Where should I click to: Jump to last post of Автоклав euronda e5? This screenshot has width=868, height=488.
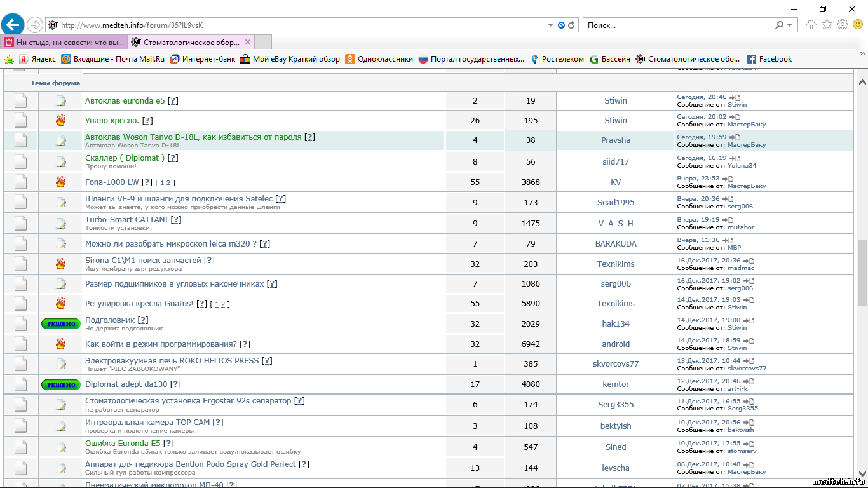point(735,97)
